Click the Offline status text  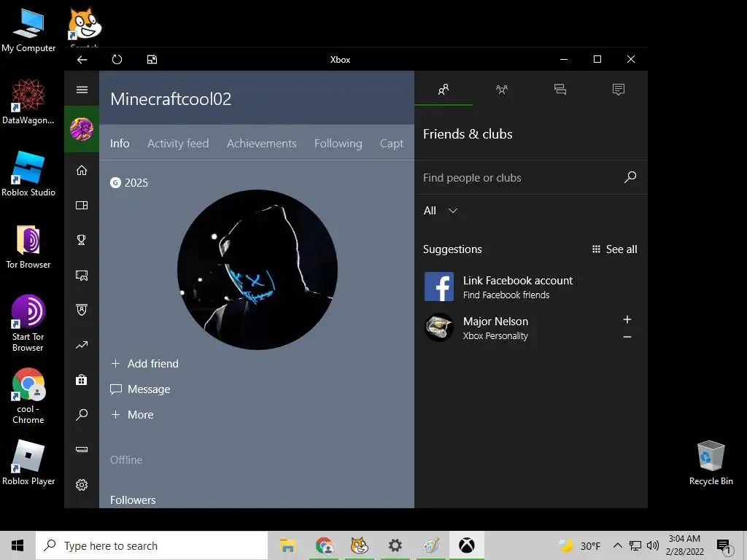(x=126, y=460)
